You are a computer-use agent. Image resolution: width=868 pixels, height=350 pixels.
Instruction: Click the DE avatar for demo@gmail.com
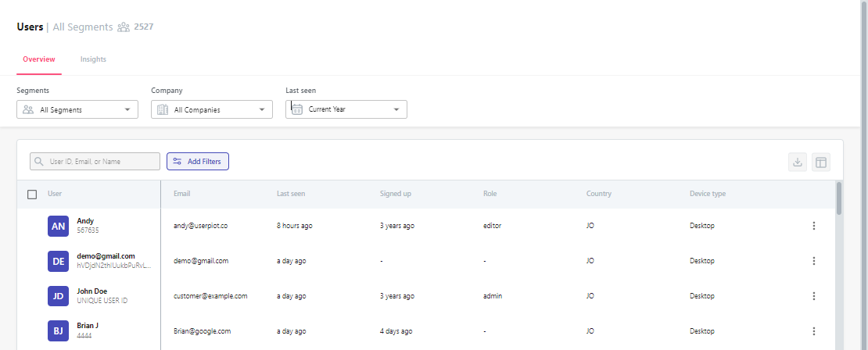click(x=58, y=261)
